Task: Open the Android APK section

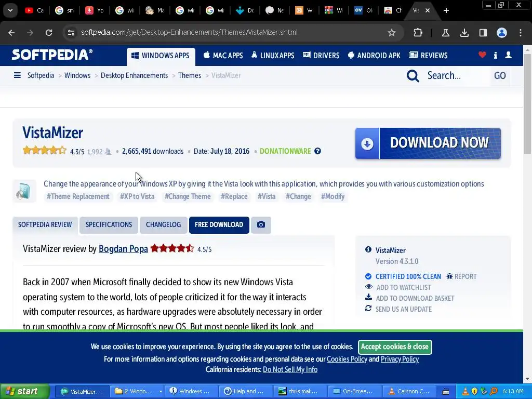Action: point(374,56)
